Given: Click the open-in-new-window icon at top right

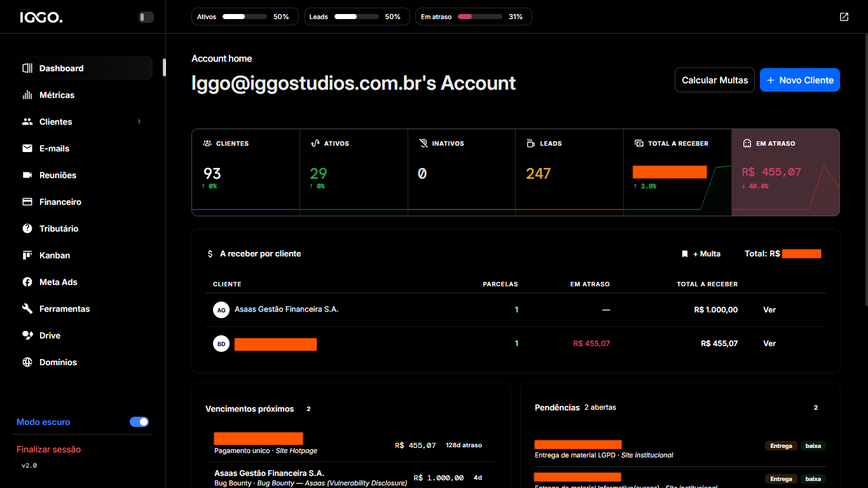Looking at the screenshot, I should (844, 17).
